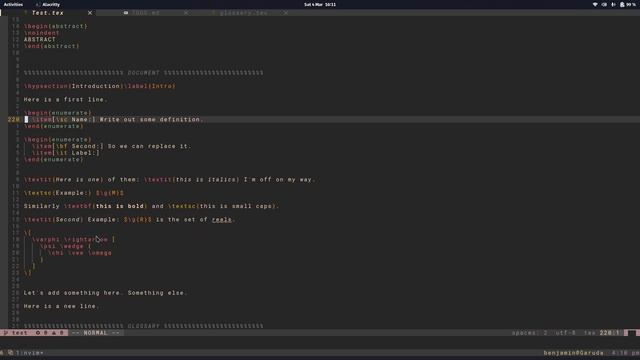
Task: Click the 'ABSTRACT' text line
Action: 40,40
